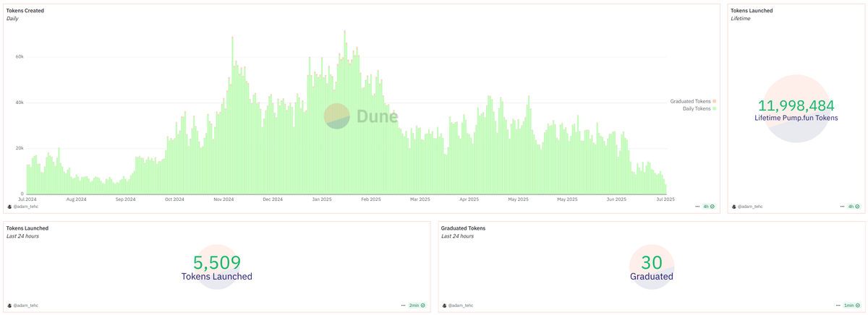Open the ellipsis menu beside the 1min refresh badge
This screenshot has width=868, height=315.
click(x=838, y=306)
